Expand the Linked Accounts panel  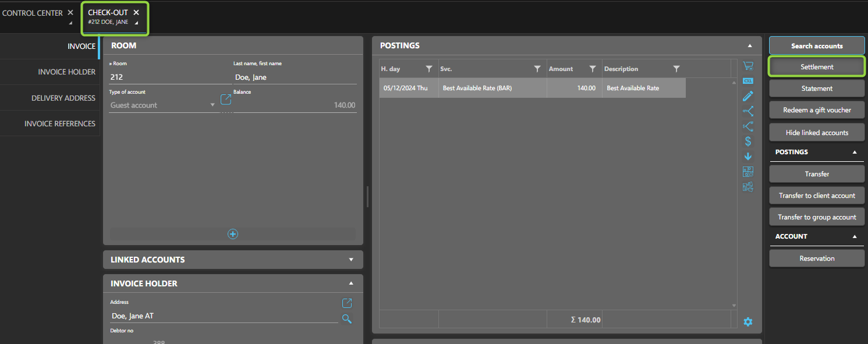[350, 260]
